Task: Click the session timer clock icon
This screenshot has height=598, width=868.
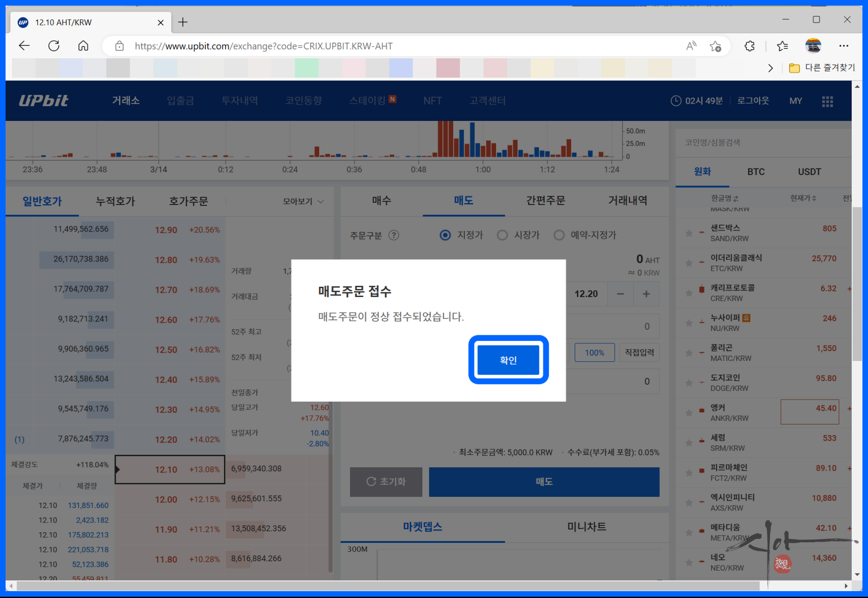Action: (x=676, y=101)
